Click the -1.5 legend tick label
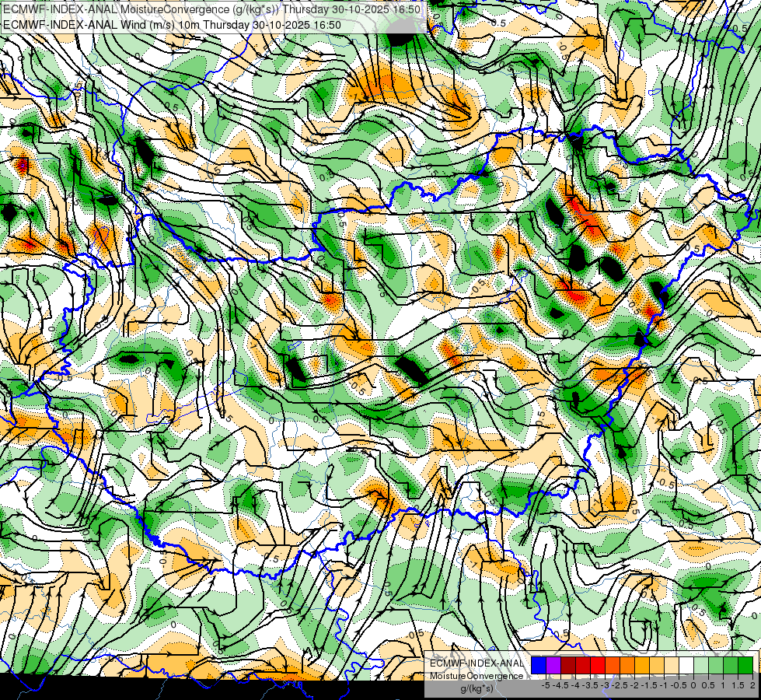This screenshot has width=761, height=700. coord(649,685)
